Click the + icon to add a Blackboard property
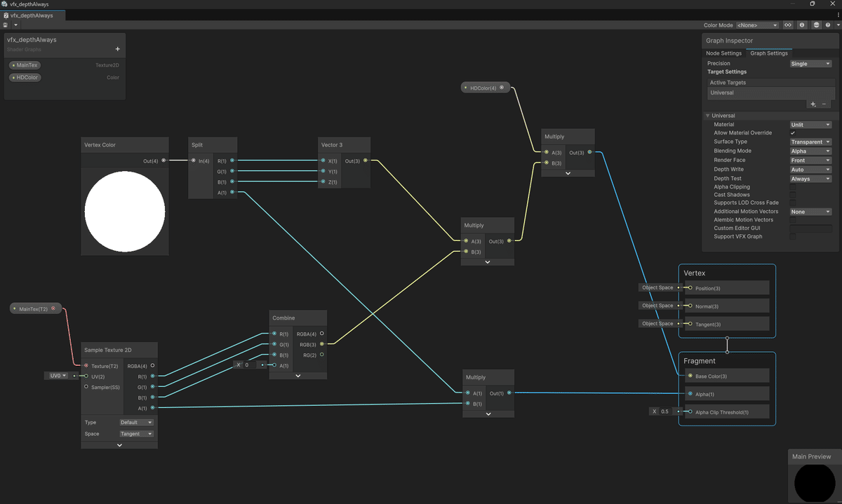842x504 pixels. [x=116, y=48]
